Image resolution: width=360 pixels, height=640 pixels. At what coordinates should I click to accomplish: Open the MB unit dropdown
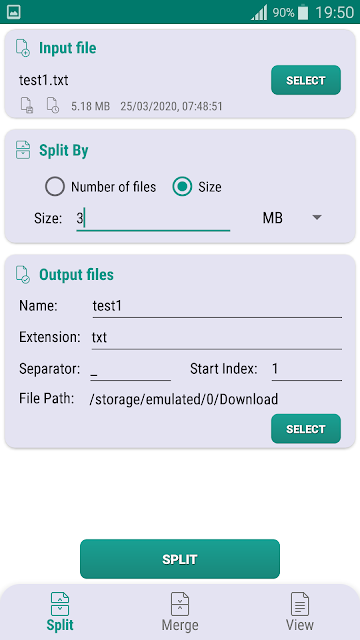pos(292,218)
